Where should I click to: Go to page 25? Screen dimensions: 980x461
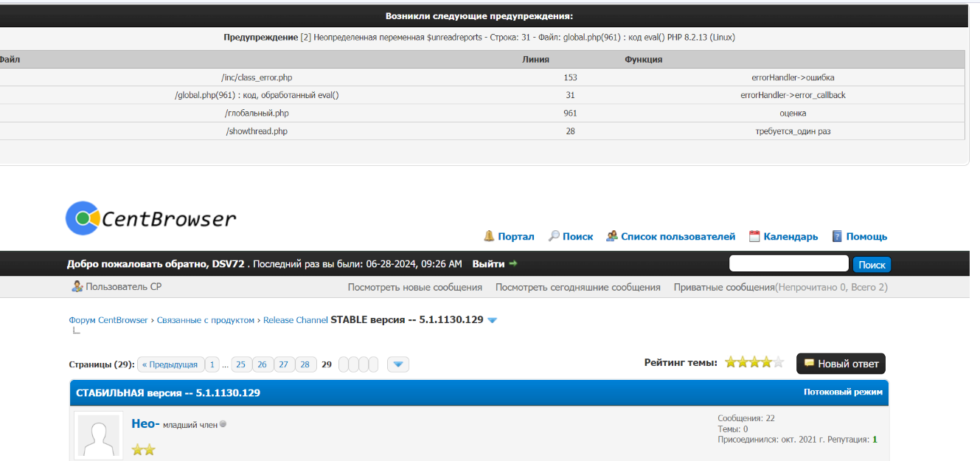pos(241,364)
